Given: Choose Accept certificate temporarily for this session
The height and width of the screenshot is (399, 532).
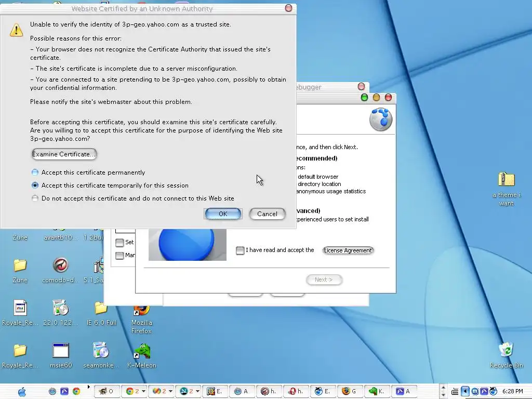Looking at the screenshot, I should 35,185.
